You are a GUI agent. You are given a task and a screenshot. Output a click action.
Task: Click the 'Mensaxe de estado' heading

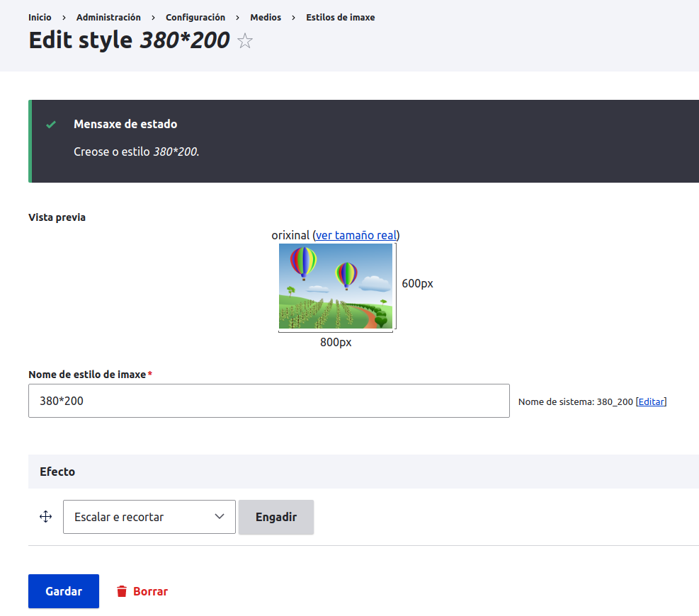(125, 124)
